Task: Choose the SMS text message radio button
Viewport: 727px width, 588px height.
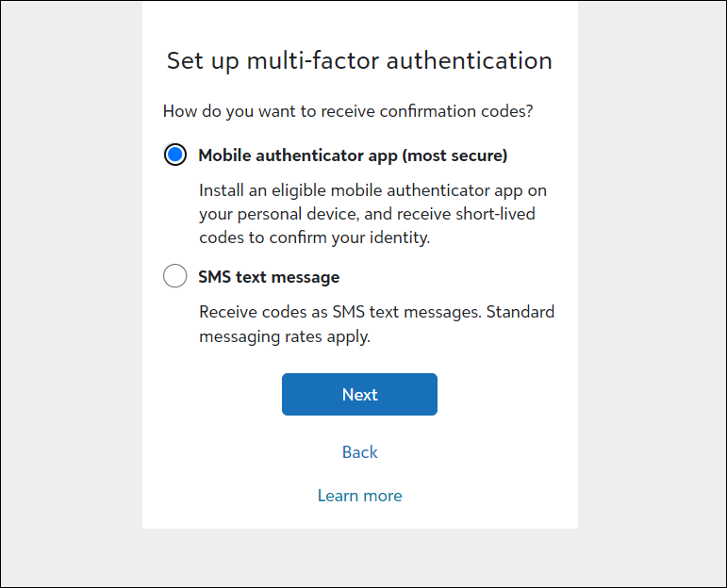Action: click(175, 276)
